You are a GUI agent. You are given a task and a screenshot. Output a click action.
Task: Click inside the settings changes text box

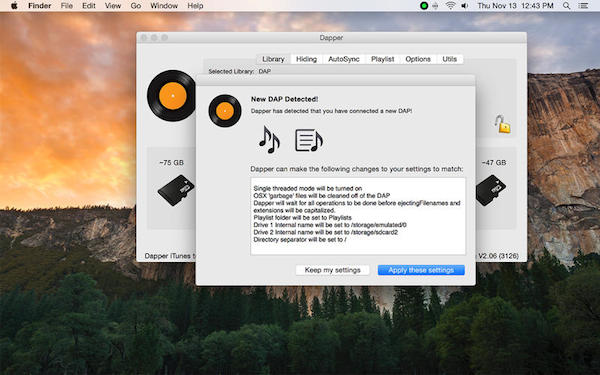358,216
